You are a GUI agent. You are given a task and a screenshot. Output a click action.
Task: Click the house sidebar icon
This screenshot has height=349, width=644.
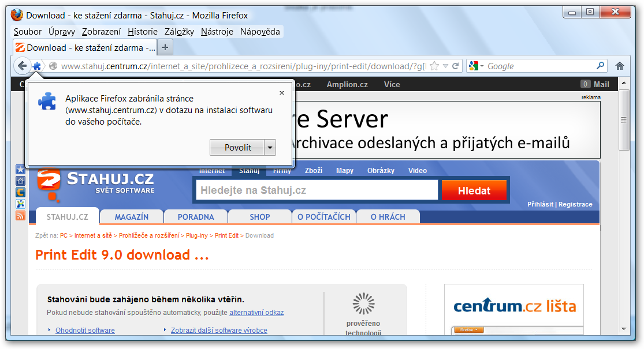click(x=21, y=181)
